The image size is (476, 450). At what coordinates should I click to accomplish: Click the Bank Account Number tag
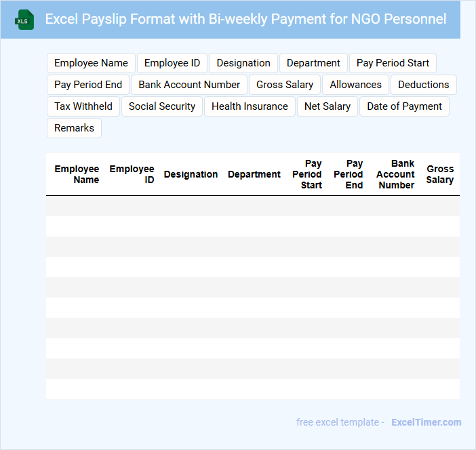pos(189,85)
